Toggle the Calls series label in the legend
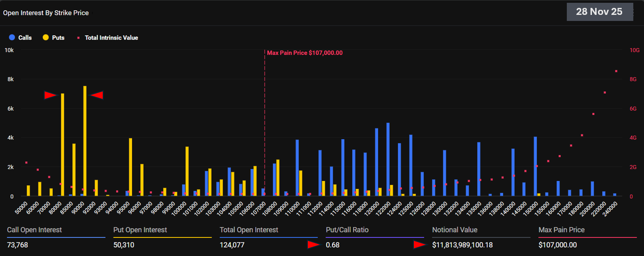Viewport: 644px width, 256px height. [25, 38]
